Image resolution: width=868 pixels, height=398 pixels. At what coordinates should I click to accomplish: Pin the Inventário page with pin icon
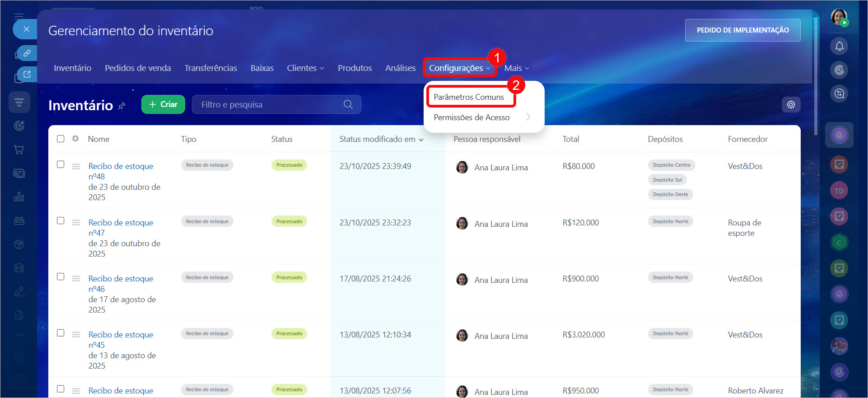121,106
